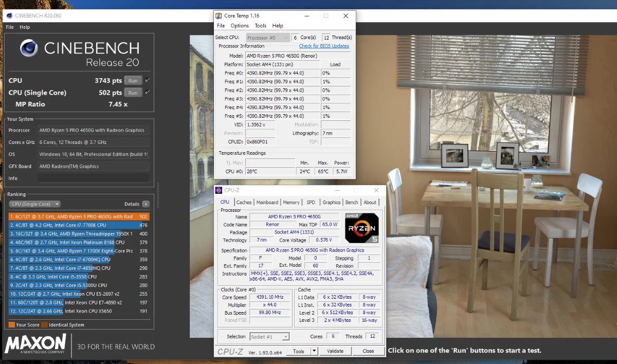Viewport: 617px width, 364px height.
Task: Click the AMD Ryzen 5 logo in CPU-Z
Action: pos(362,228)
